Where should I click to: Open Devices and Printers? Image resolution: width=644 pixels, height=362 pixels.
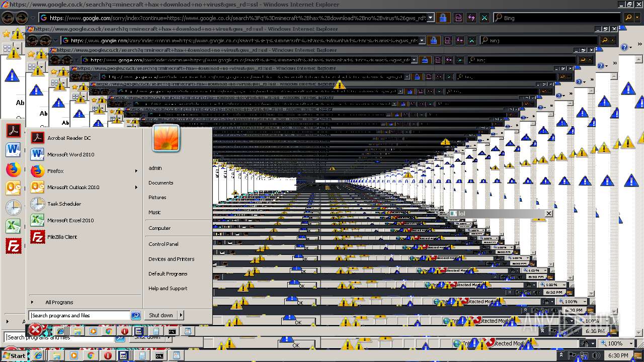tap(171, 259)
